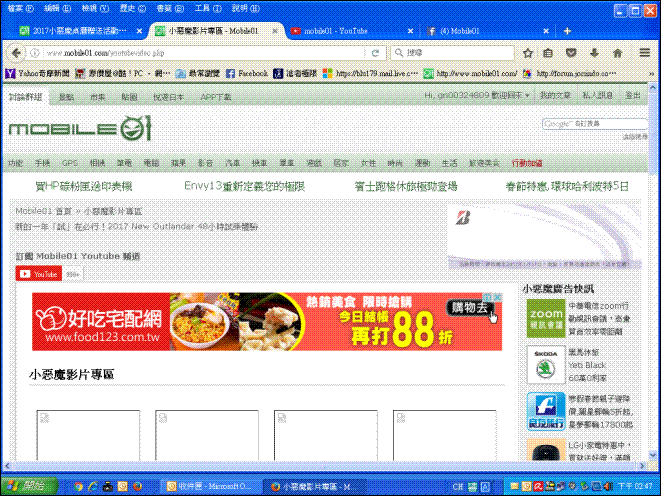Subscribe via the red YouTube button
This screenshot has height=496, width=661.
[x=39, y=274]
